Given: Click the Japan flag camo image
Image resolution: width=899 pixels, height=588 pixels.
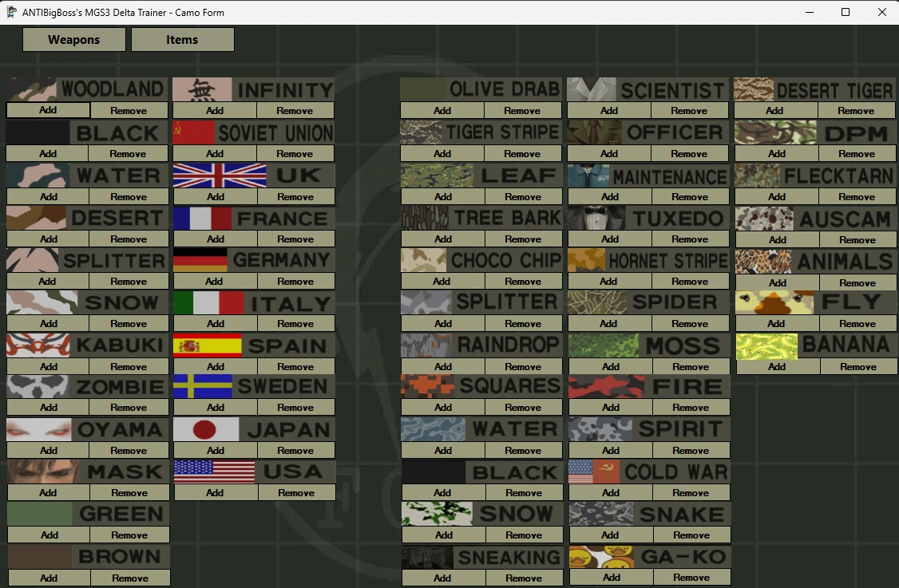Looking at the screenshot, I should pyautogui.click(x=206, y=429).
